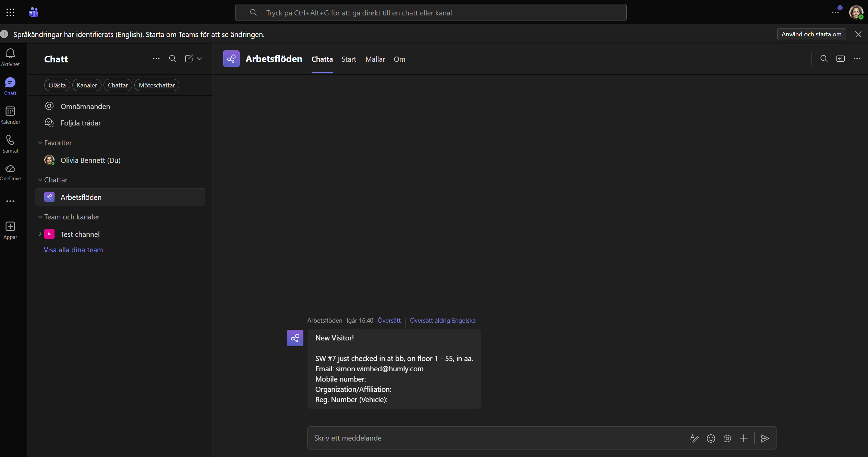Toggle the Möteschattar filter chip

pyautogui.click(x=157, y=85)
